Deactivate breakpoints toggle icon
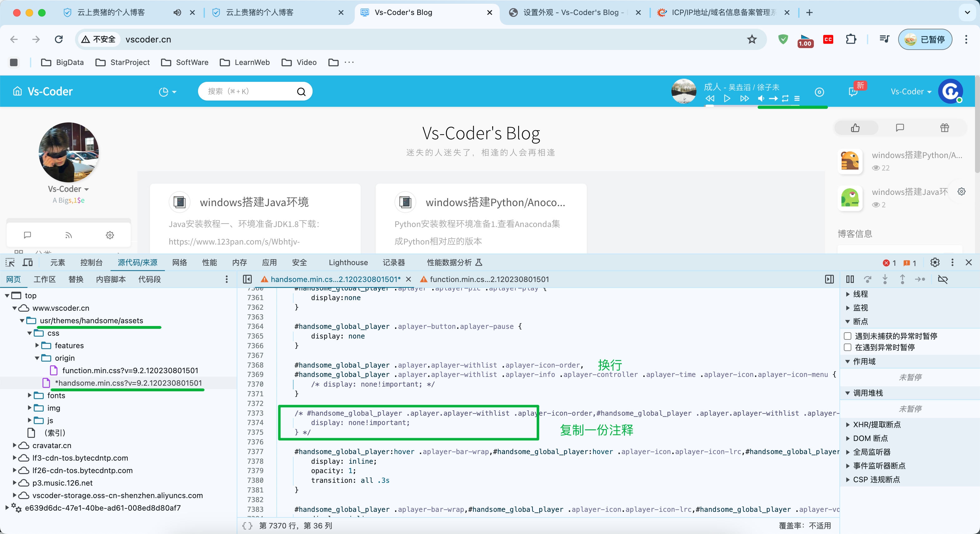980x534 pixels. [943, 279]
